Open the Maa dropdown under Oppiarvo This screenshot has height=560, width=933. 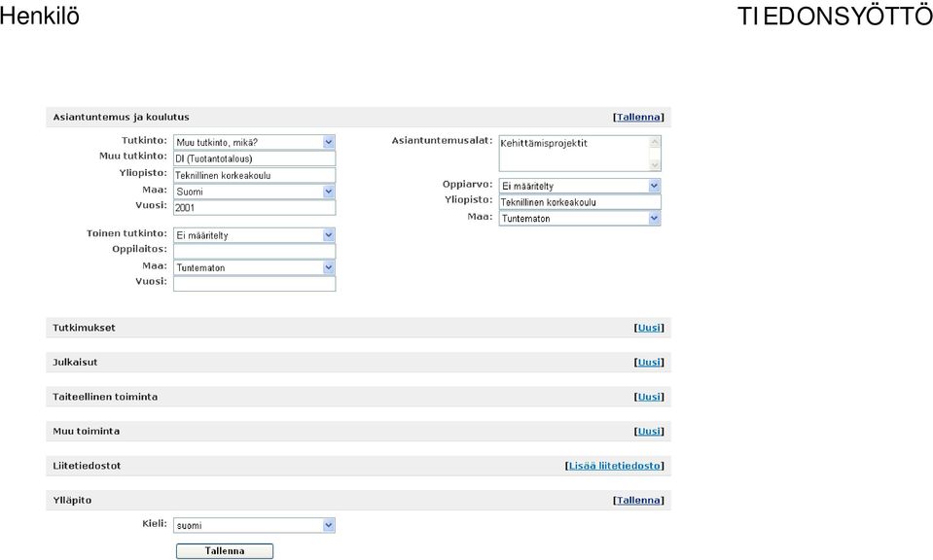pos(580,218)
